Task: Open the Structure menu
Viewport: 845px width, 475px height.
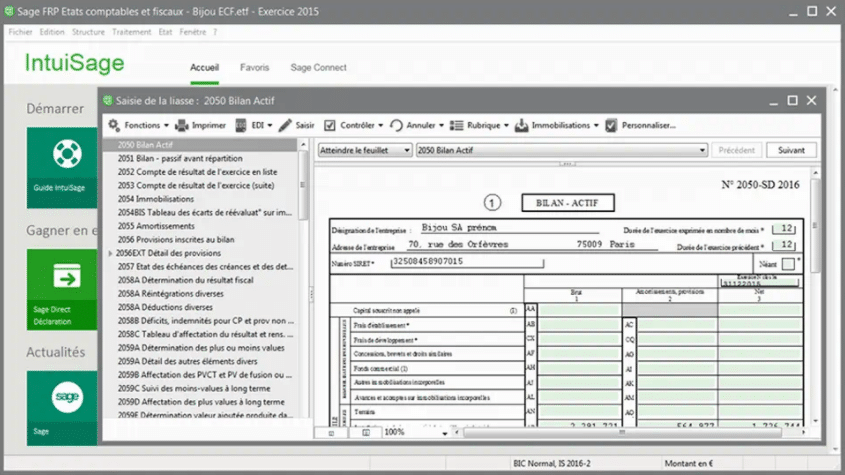Action: 88,32
